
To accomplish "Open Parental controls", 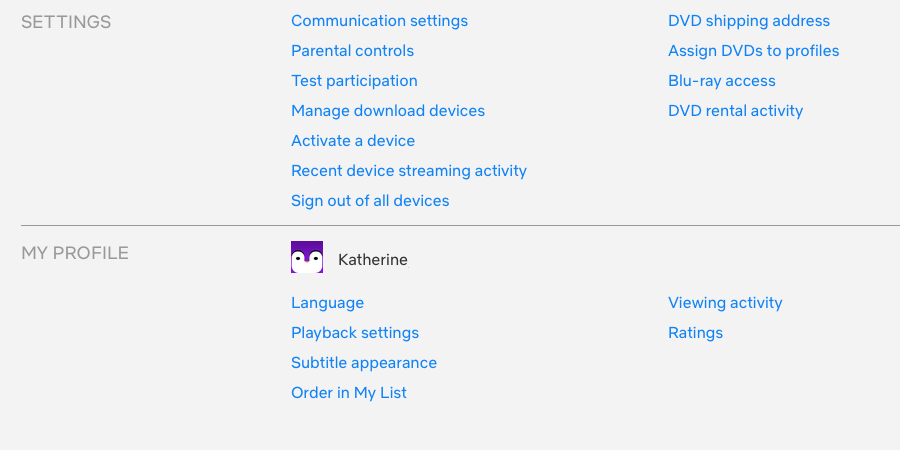I will coord(352,51).
